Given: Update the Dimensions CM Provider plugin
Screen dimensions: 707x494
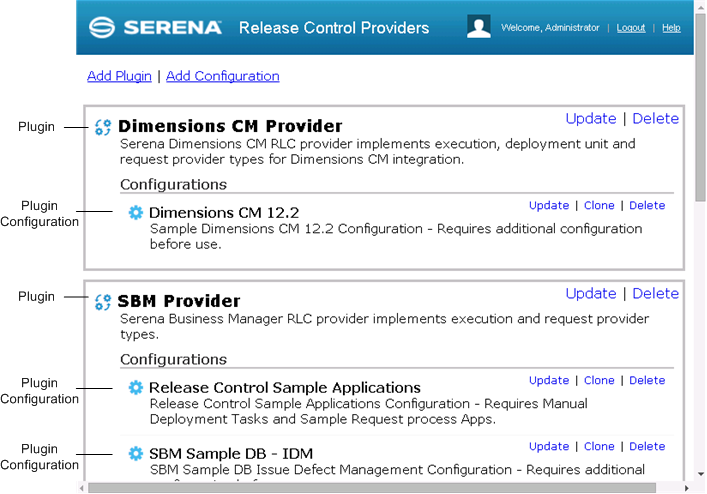Looking at the screenshot, I should (591, 119).
